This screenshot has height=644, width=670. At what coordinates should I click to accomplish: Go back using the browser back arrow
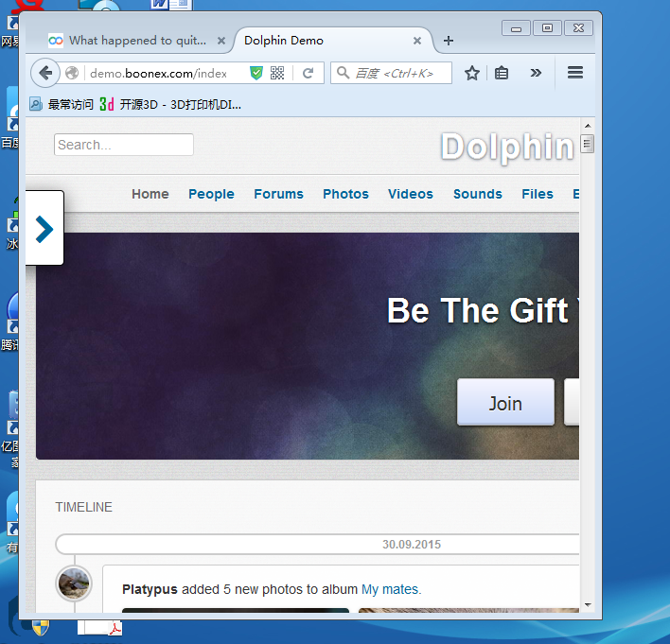point(45,73)
